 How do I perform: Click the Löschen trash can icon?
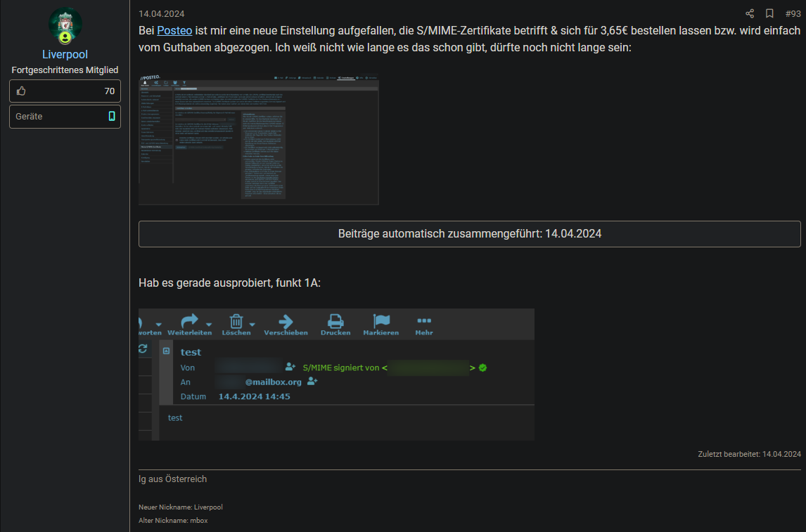click(236, 321)
